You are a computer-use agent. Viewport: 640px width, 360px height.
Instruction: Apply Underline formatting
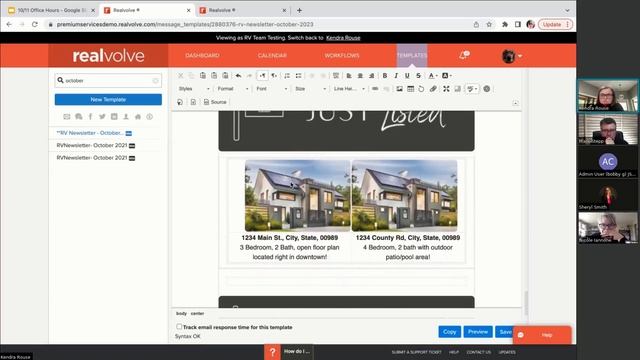click(x=407, y=76)
